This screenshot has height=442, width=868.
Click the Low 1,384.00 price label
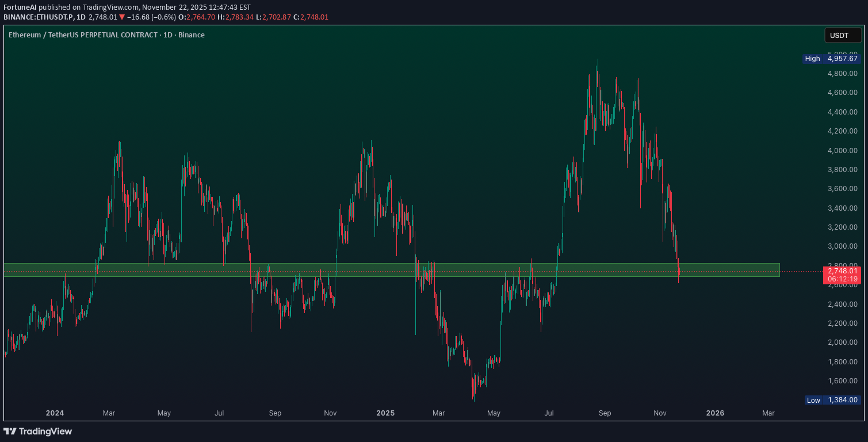[x=832, y=400]
